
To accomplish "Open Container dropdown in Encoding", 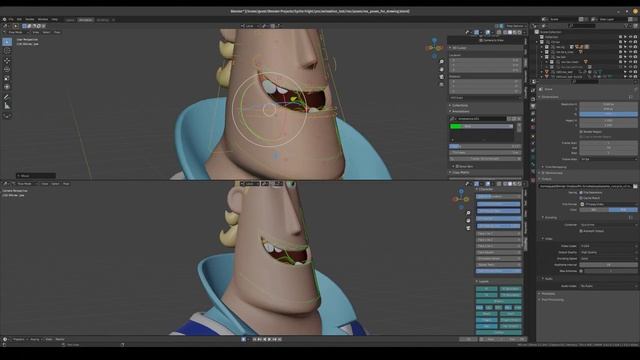I will click(x=608, y=225).
